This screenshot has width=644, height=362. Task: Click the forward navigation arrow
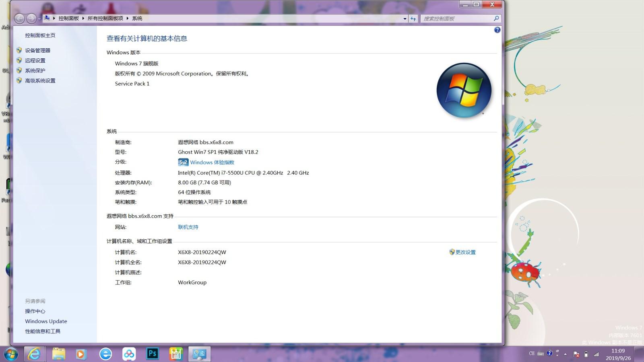[x=31, y=19]
